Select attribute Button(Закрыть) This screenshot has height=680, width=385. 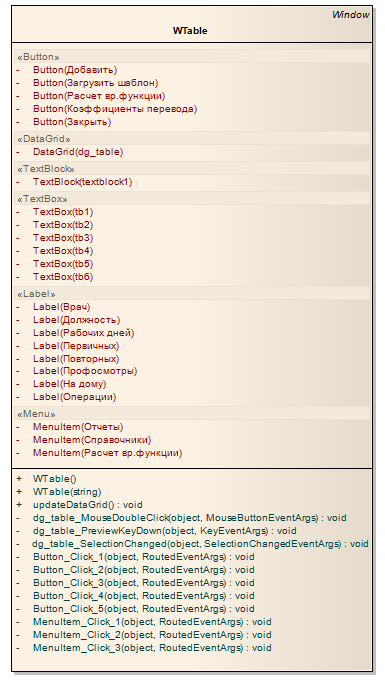point(72,122)
